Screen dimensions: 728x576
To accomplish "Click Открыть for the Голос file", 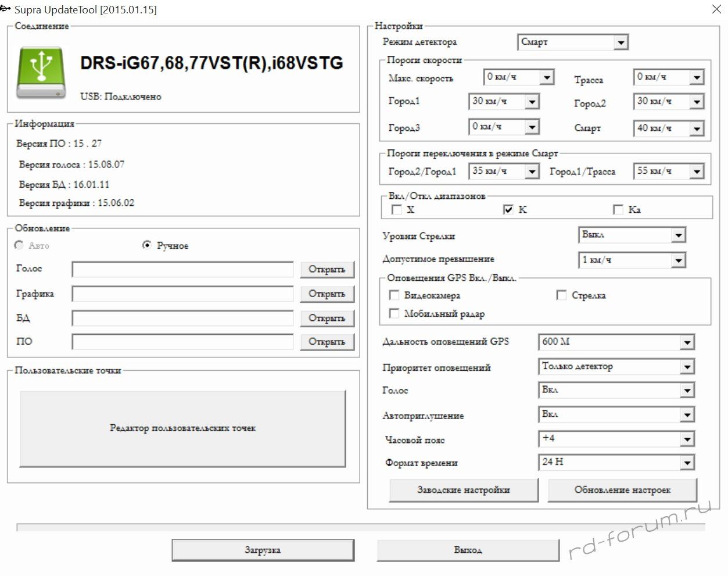I will 327,270.
